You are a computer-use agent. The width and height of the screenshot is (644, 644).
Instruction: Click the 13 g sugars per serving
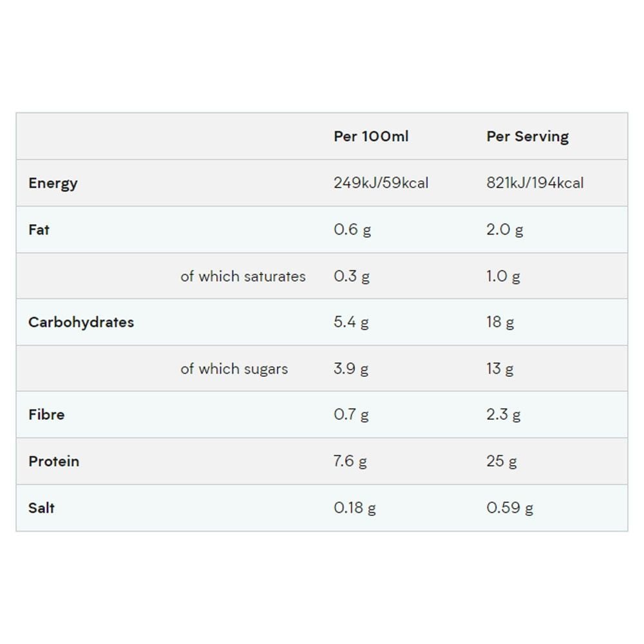coord(500,368)
